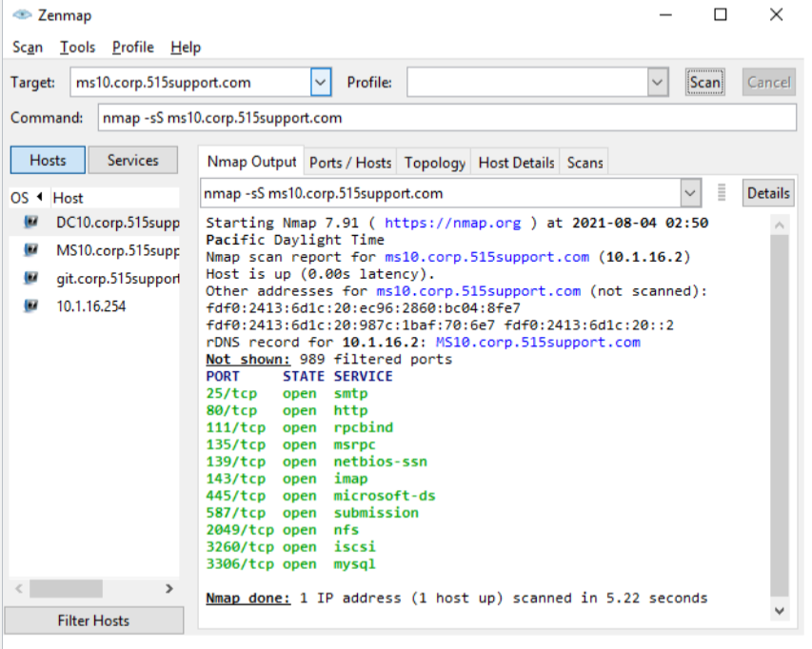The width and height of the screenshot is (812, 649).
Task: Click the Scan button
Action: point(704,82)
